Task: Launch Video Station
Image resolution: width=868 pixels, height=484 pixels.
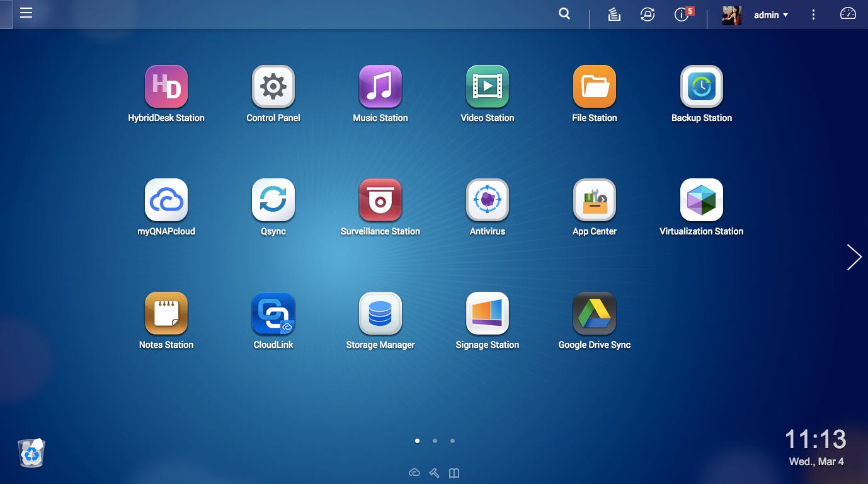Action: coord(488,87)
